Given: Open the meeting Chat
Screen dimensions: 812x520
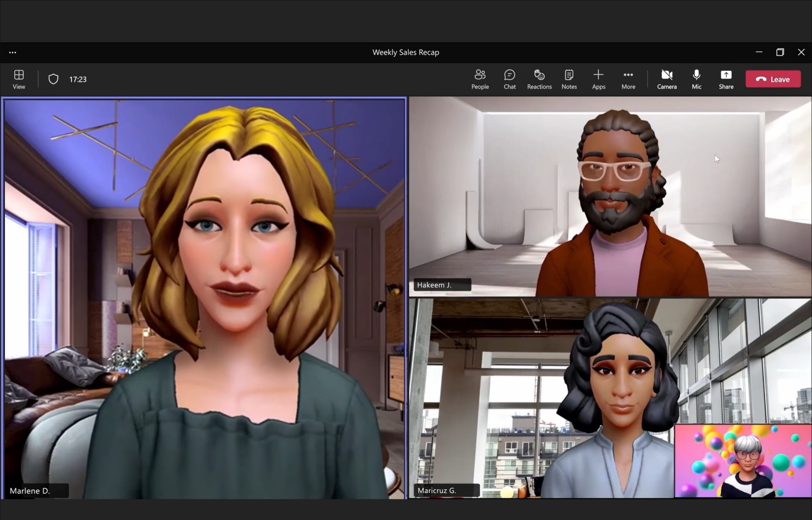Looking at the screenshot, I should pyautogui.click(x=509, y=79).
